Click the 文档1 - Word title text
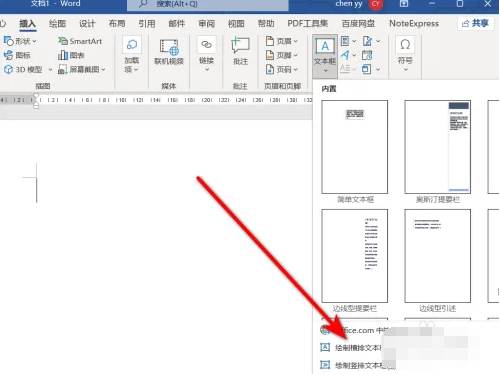 [55, 4]
